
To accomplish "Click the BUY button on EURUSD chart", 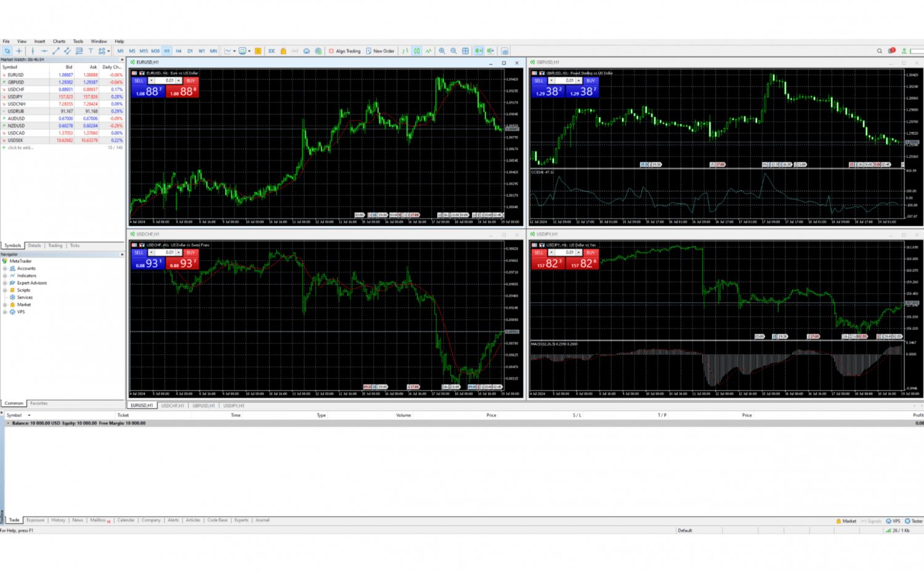I will [190, 81].
